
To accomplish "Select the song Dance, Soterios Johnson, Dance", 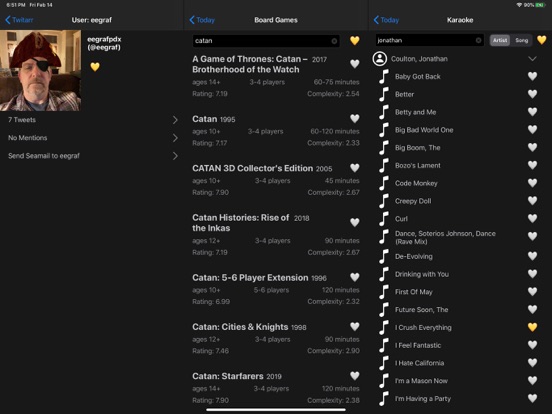I will pyautogui.click(x=445, y=238).
